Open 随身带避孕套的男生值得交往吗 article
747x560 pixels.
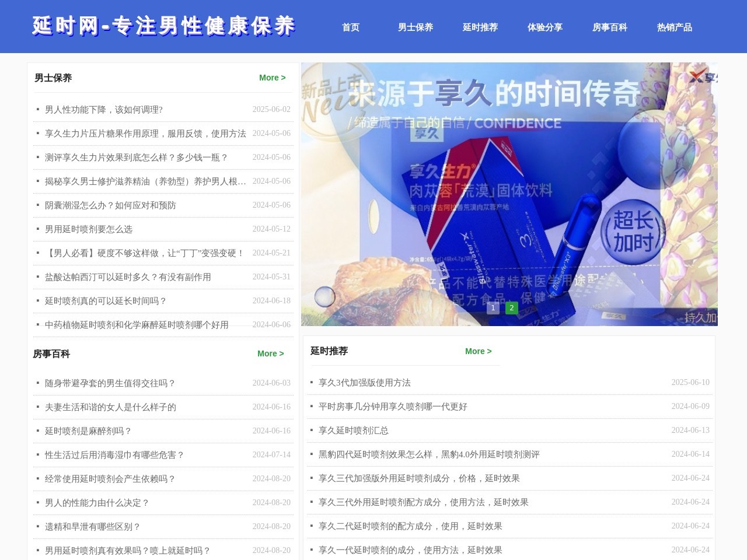pos(110,383)
